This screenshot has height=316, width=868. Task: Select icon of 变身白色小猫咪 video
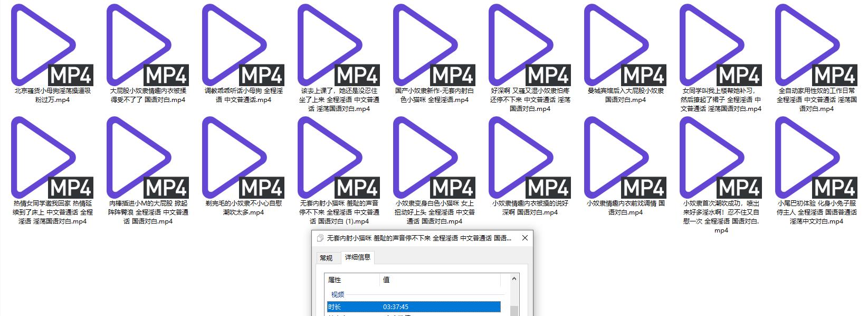pos(434,157)
